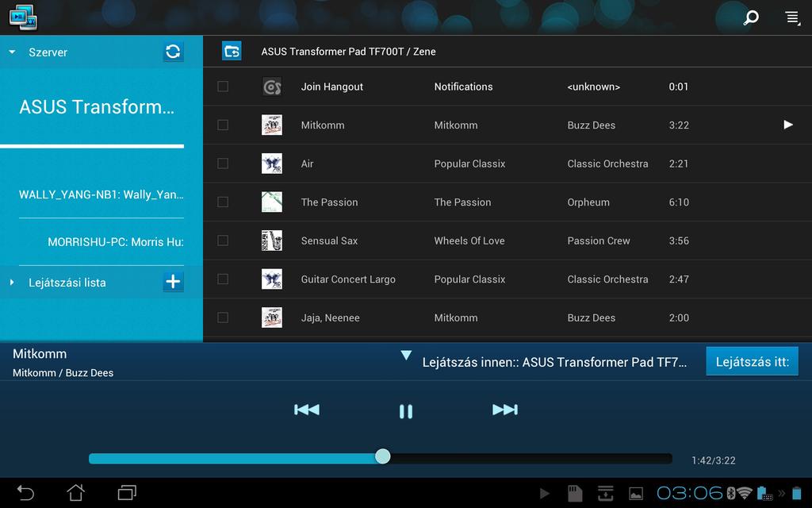Refresh the Szerver list
Viewport: 812px width, 508px height.
coord(173,52)
